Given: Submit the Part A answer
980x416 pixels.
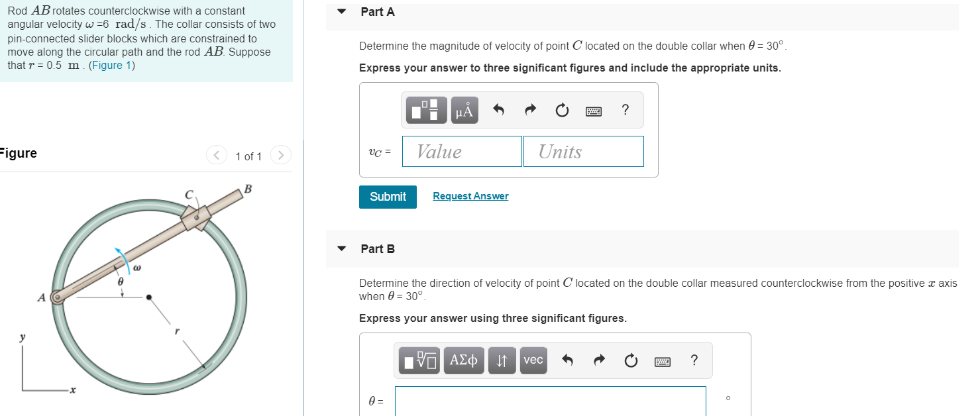Looking at the screenshot, I should (387, 197).
